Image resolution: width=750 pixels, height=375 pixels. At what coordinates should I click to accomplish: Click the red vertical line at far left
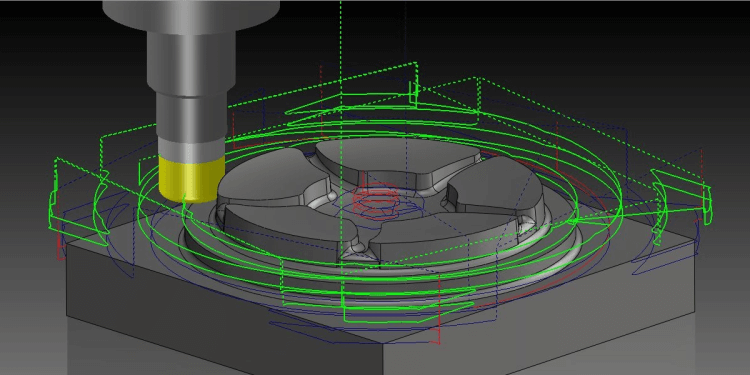coord(60,245)
